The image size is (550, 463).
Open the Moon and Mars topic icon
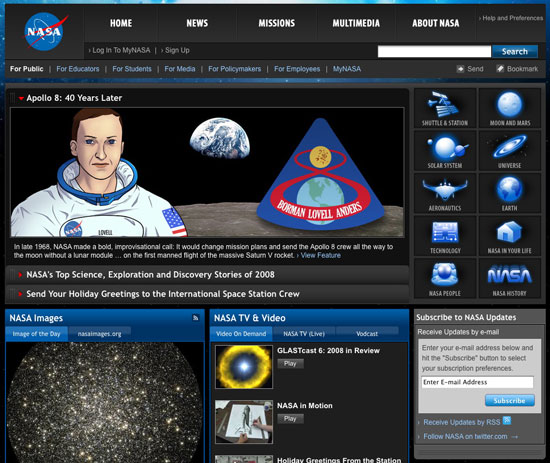tap(510, 108)
